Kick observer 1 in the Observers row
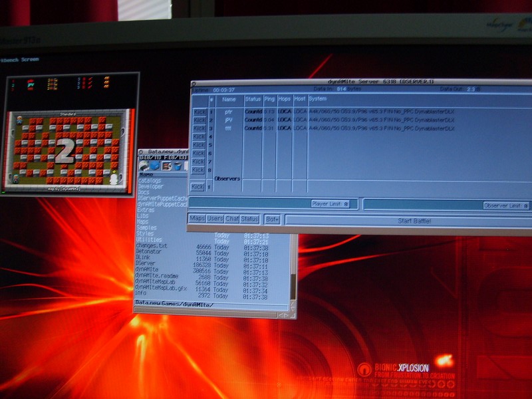Screen dimensions: 532x399 tap(198, 187)
